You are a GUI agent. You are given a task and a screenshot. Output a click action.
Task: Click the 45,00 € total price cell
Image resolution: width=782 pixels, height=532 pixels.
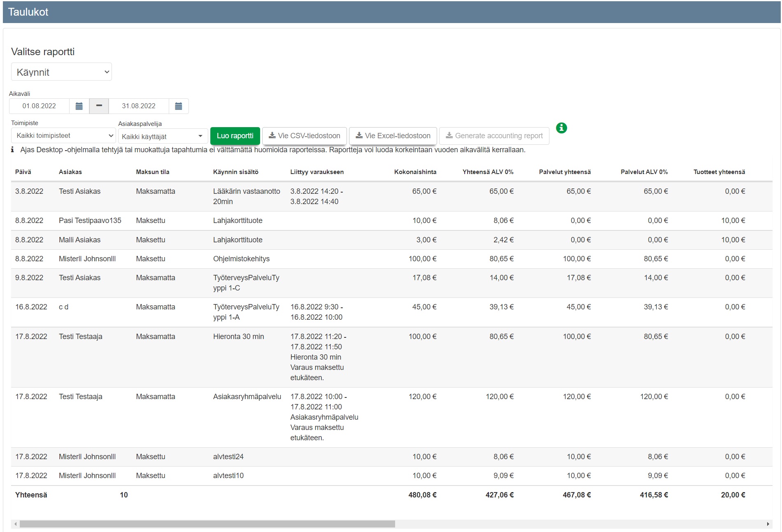[x=425, y=307]
